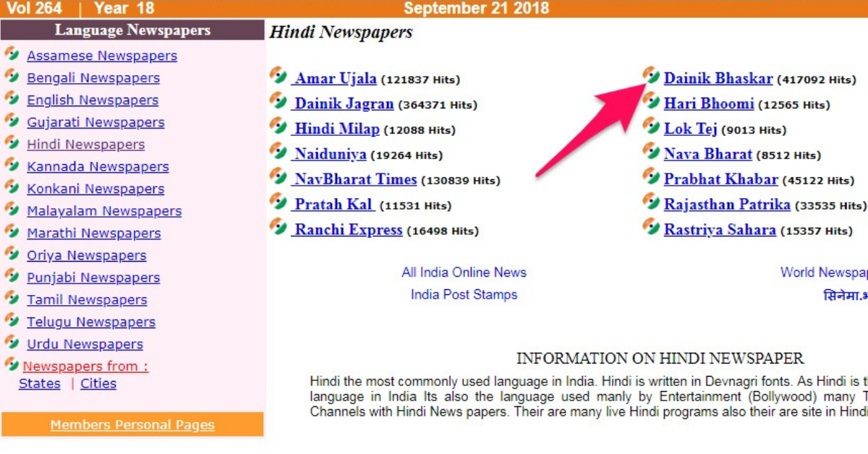Go to India Post Stamps
Screen dimensions: 868x454
(464, 295)
